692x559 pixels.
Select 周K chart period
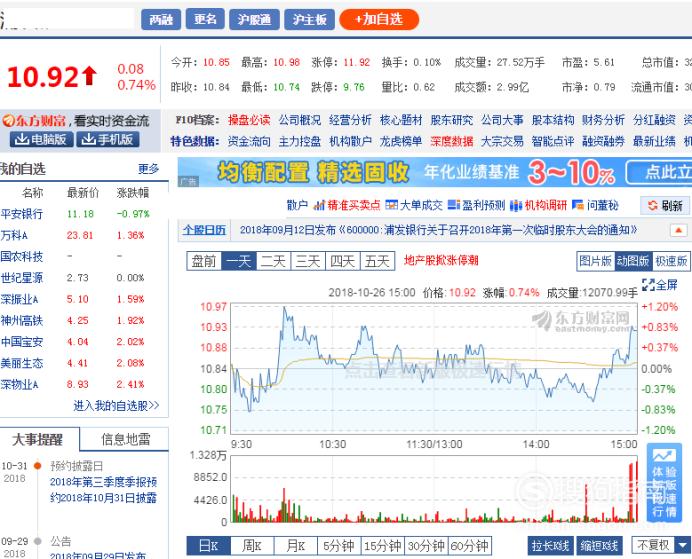click(252, 546)
